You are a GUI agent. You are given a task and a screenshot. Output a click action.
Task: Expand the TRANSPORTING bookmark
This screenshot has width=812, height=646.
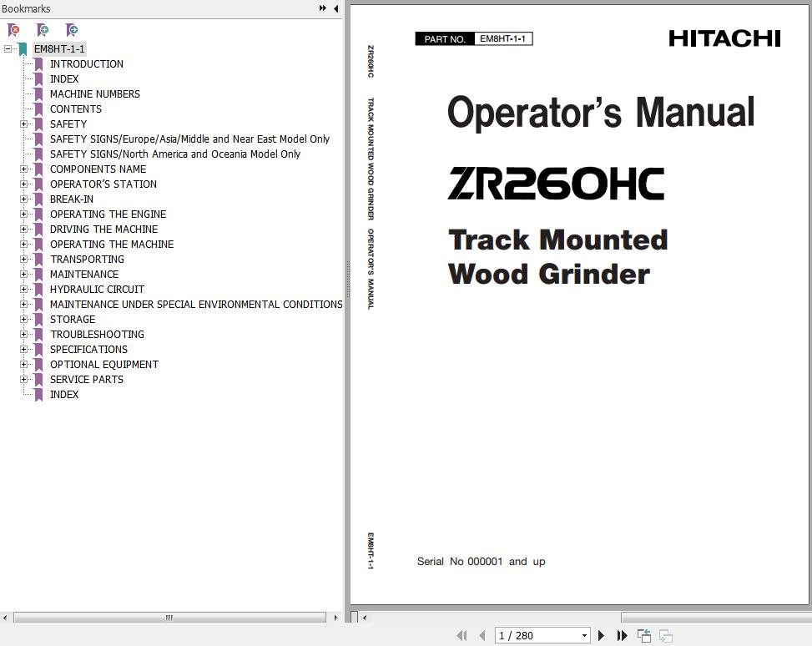point(23,259)
